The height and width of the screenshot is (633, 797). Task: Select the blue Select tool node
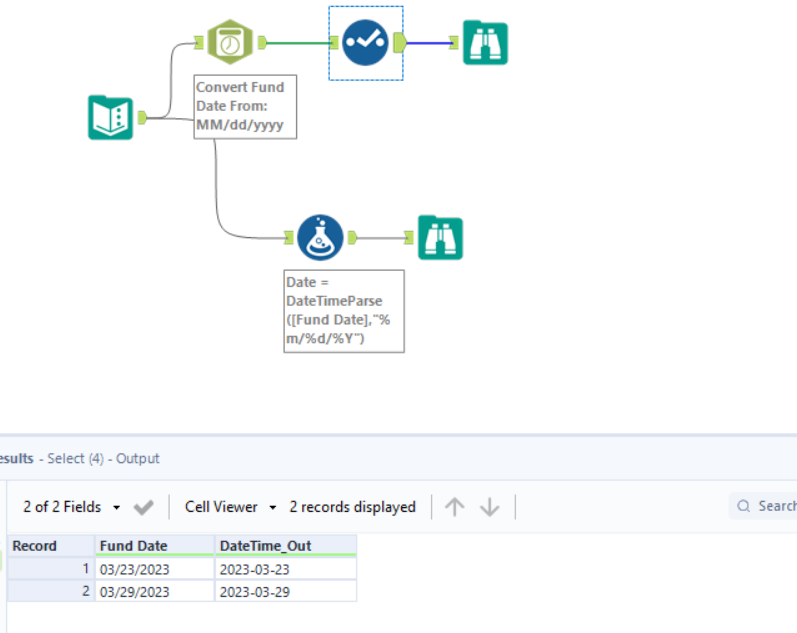[365, 43]
